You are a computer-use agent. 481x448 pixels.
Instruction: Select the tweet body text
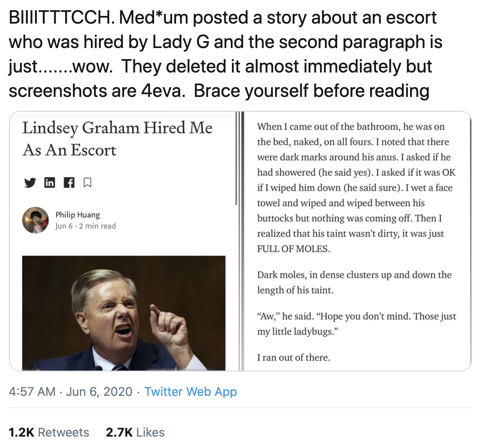(220, 53)
